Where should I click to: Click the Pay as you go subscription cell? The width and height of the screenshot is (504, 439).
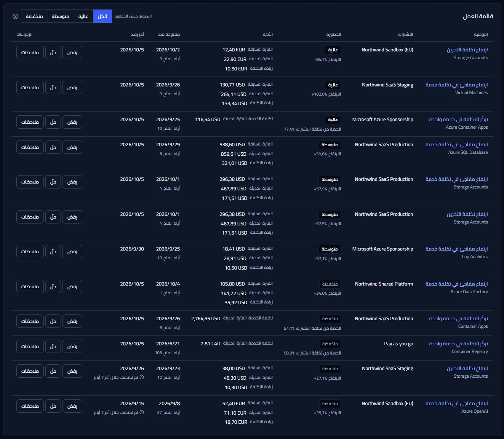tap(398, 344)
